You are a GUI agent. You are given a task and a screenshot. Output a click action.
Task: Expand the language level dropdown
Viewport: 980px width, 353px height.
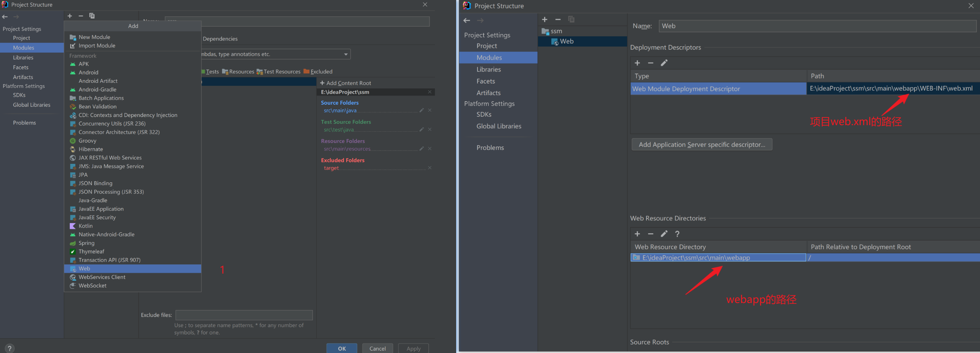[x=345, y=54]
